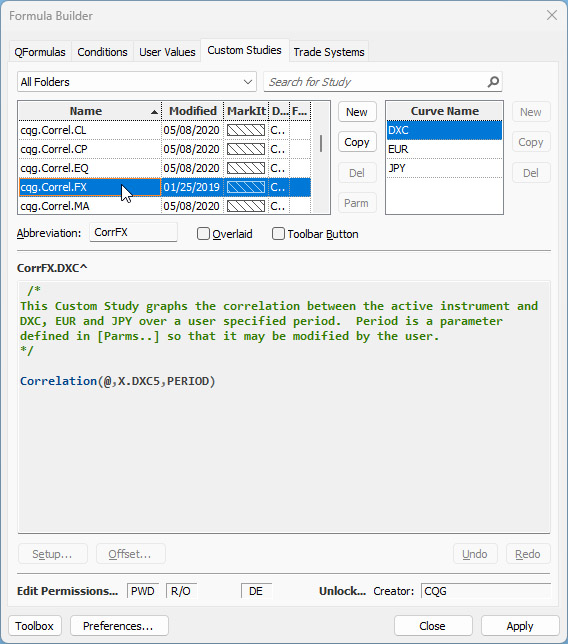Open Preferences dialog
568x644 pixels.
(119, 626)
